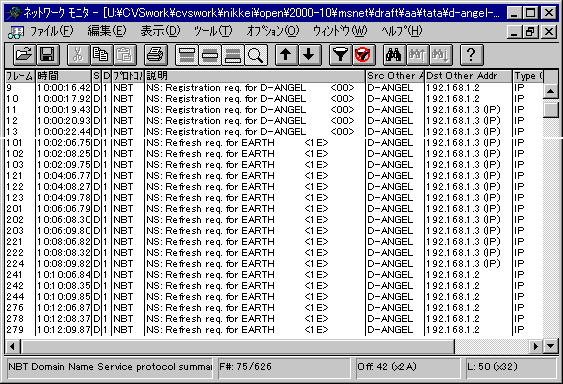This screenshot has width=563, height=384.
Task: Select frame 201 row
Action: pyautogui.click(x=274, y=209)
